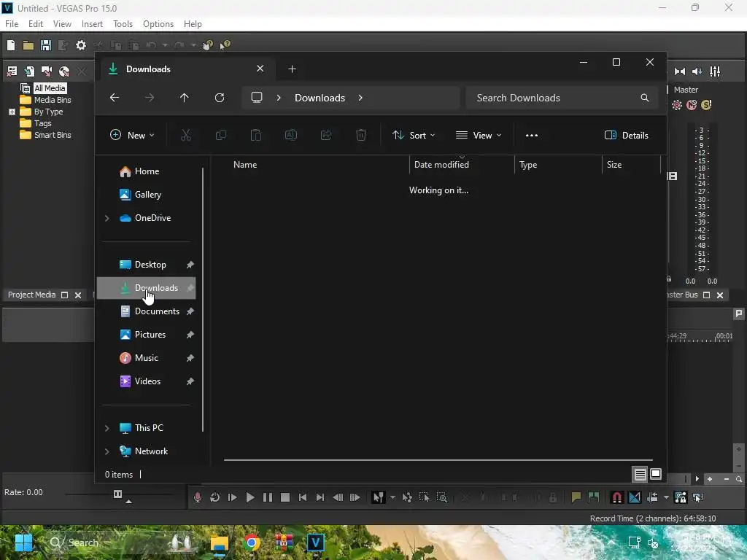Step to Next Frame
Image resolution: width=747 pixels, height=560 pixels.
355,497
